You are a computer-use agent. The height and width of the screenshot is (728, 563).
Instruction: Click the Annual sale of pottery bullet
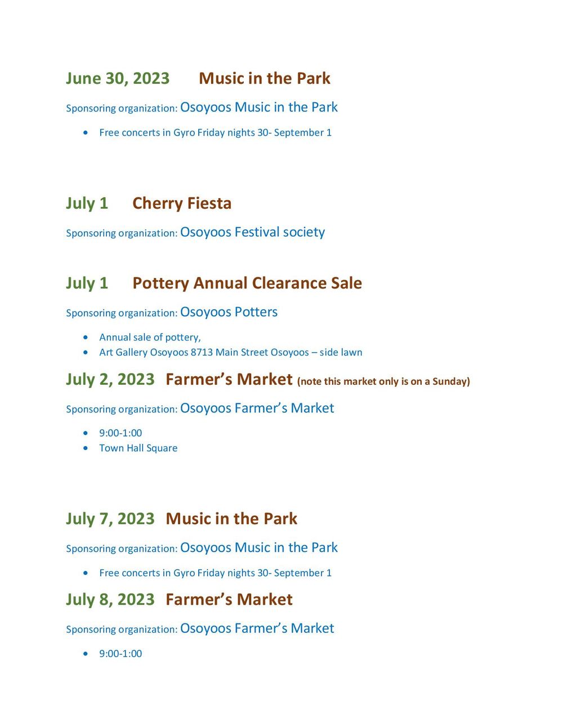pyautogui.click(x=150, y=337)
